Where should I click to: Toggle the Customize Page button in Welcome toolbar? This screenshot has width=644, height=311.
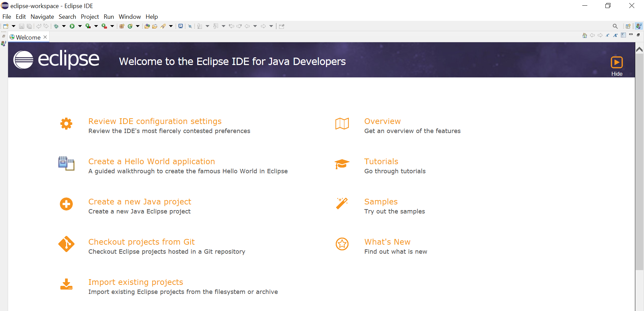point(623,35)
